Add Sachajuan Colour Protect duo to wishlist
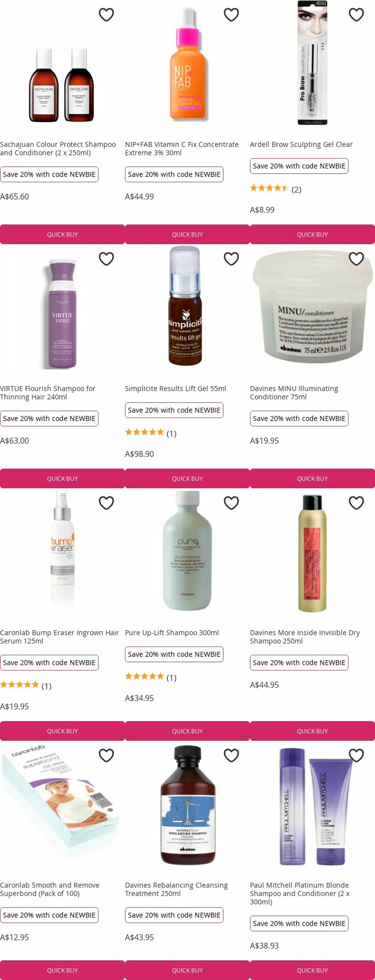 pos(106,14)
